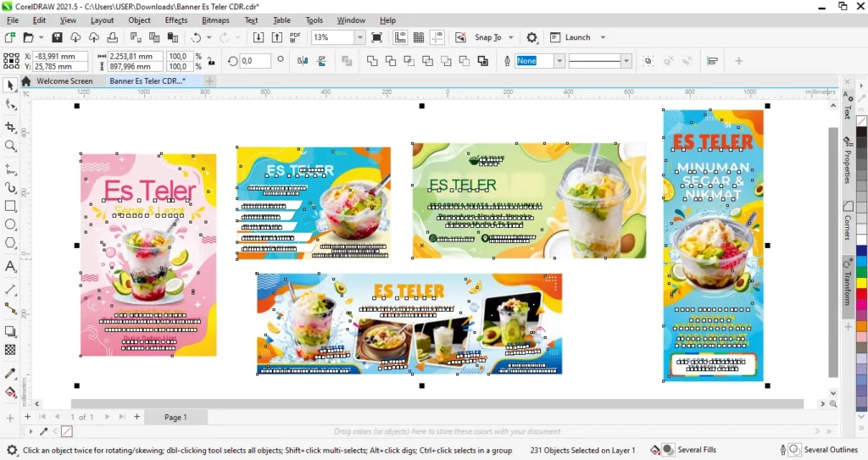Image resolution: width=868 pixels, height=460 pixels.
Task: Select the Page 1 tab
Action: (x=175, y=418)
